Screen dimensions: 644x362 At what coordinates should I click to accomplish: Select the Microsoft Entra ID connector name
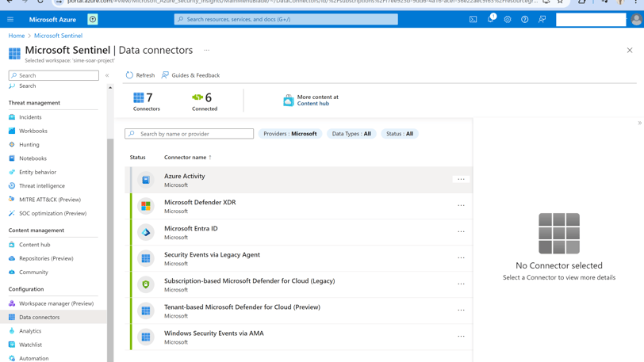[191, 228]
